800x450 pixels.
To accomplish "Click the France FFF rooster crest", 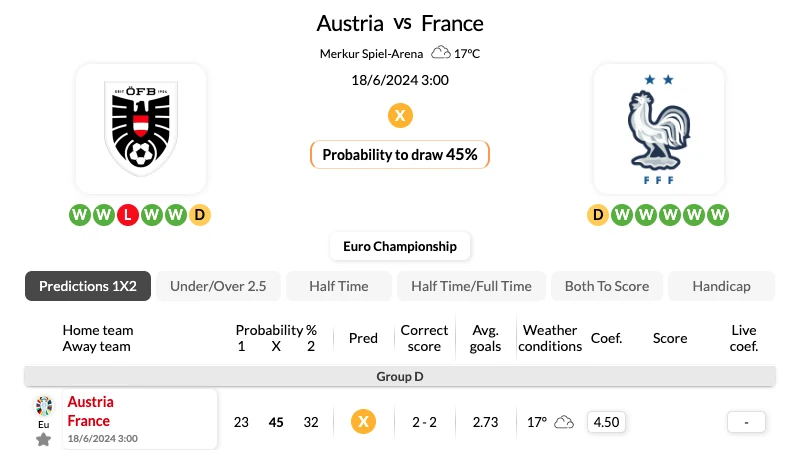I will pos(659,129).
